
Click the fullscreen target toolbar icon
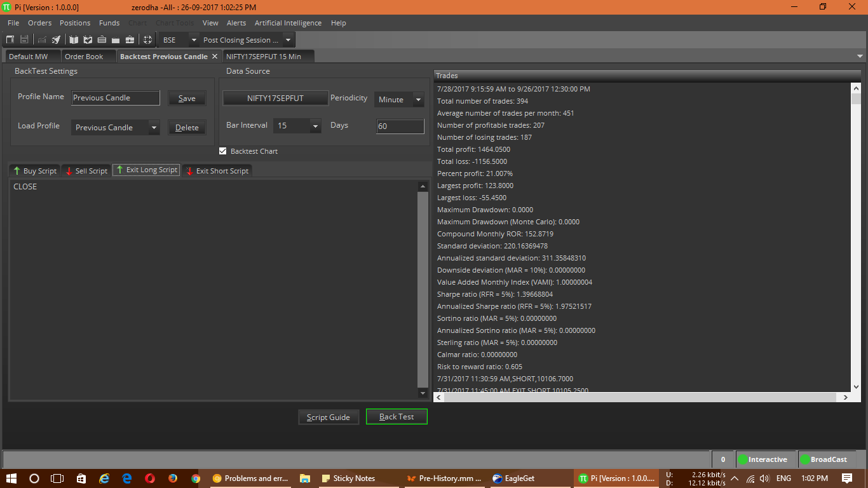tap(147, 39)
